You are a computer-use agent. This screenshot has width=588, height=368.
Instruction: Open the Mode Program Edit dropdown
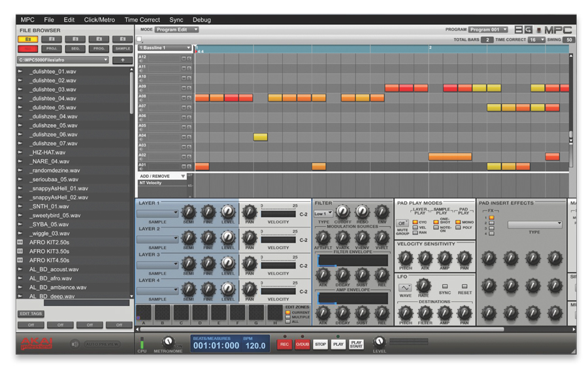[176, 29]
